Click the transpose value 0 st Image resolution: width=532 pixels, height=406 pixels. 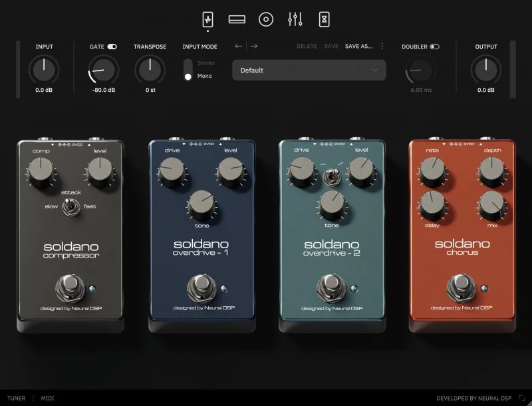(x=150, y=90)
